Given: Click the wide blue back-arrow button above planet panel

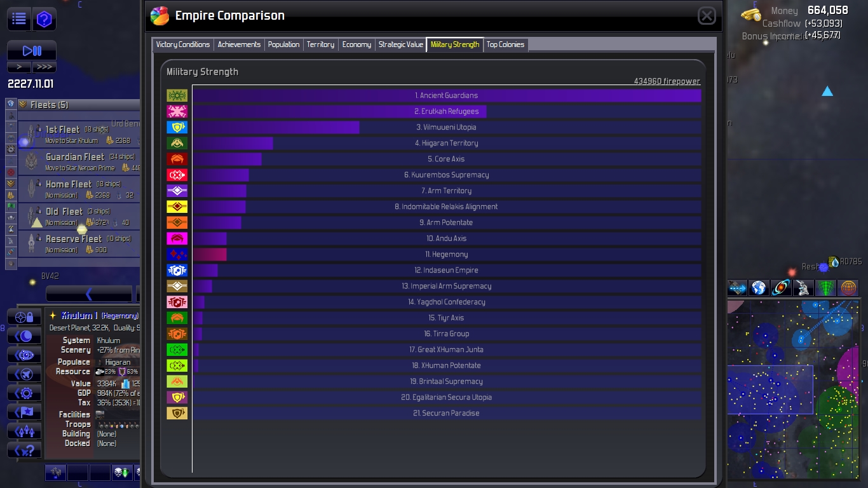Looking at the screenshot, I should click(89, 294).
